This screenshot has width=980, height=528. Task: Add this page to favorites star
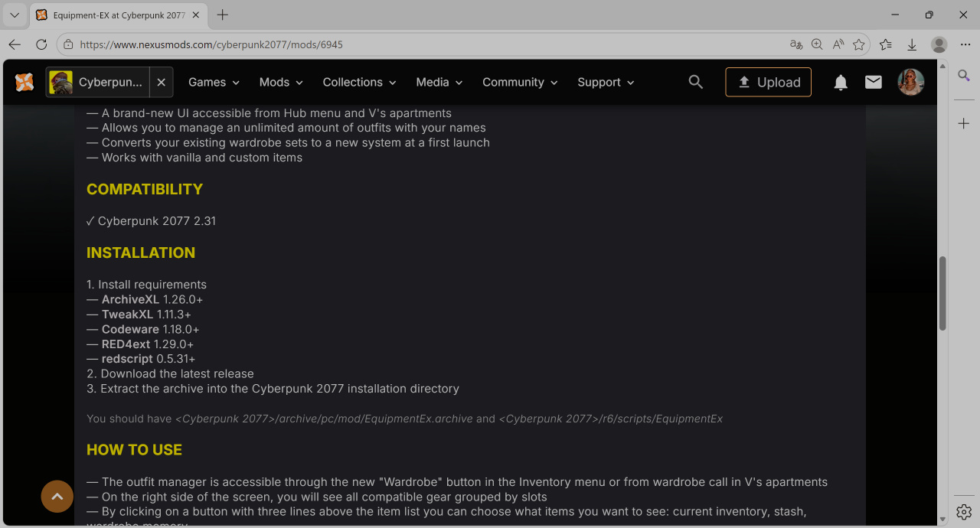(859, 44)
